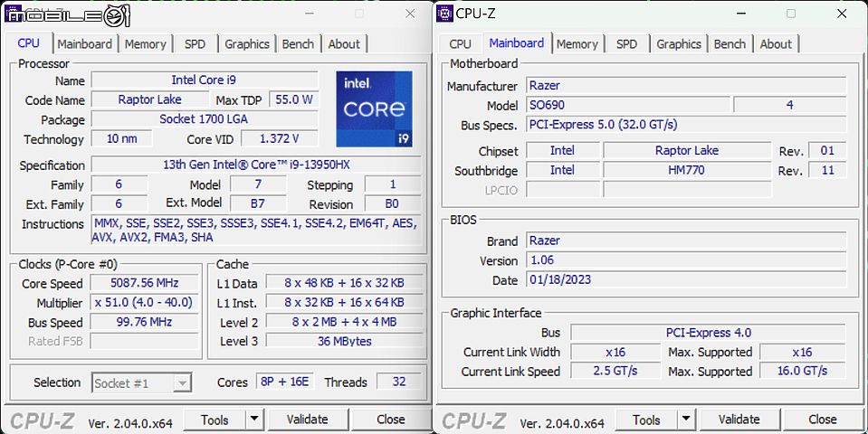This screenshot has width=868, height=434.
Task: Click Cores value '8P + 16E'
Action: (284, 382)
